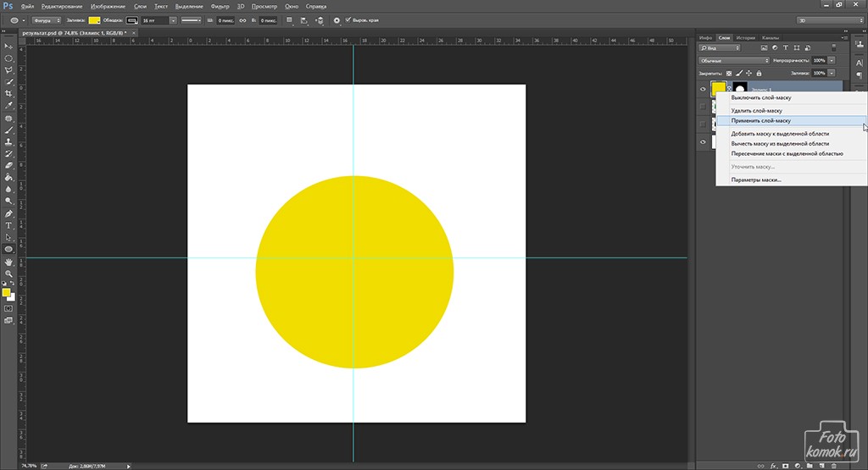868x470 pixels.
Task: Toggle lock transparent pixels
Action: point(729,73)
